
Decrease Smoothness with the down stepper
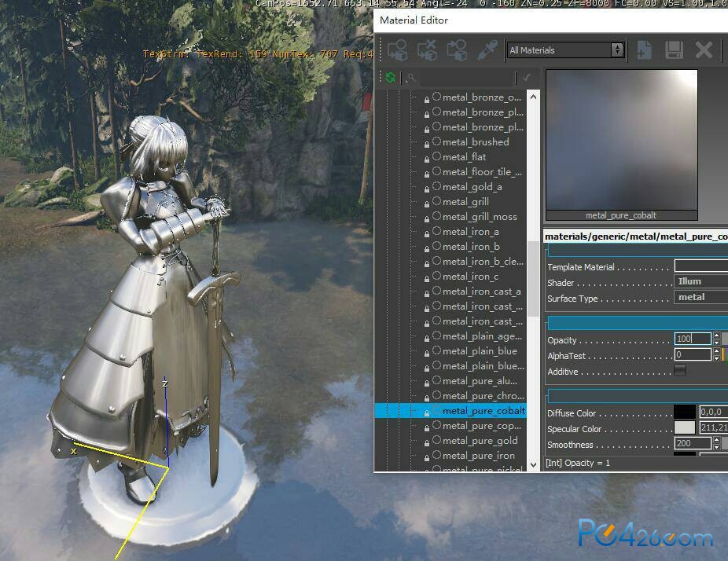tap(717, 446)
